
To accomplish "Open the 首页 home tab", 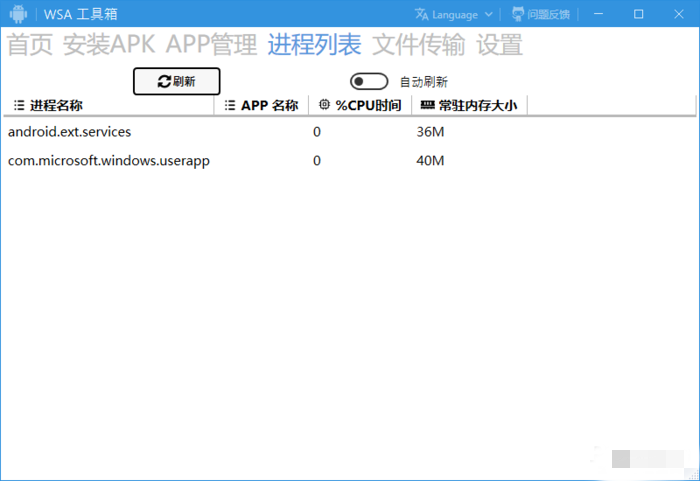I will [30, 45].
